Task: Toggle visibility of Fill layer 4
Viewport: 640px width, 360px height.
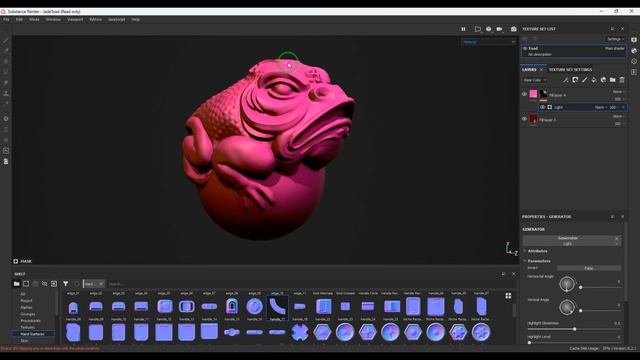Action: click(x=524, y=94)
